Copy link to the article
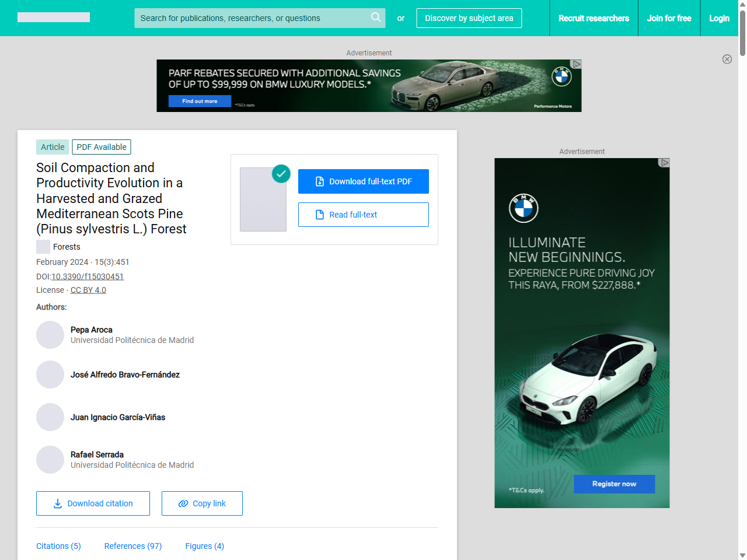747x560 pixels. (202, 503)
